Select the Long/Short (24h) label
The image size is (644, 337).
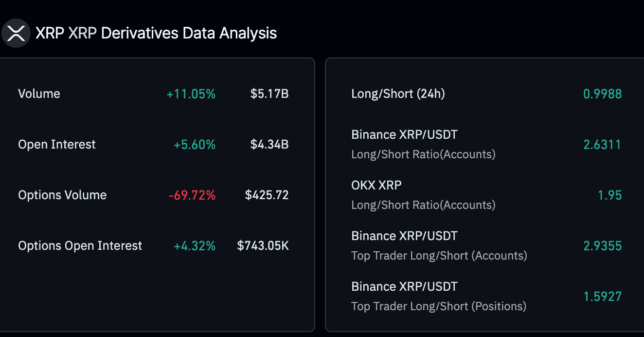click(398, 94)
